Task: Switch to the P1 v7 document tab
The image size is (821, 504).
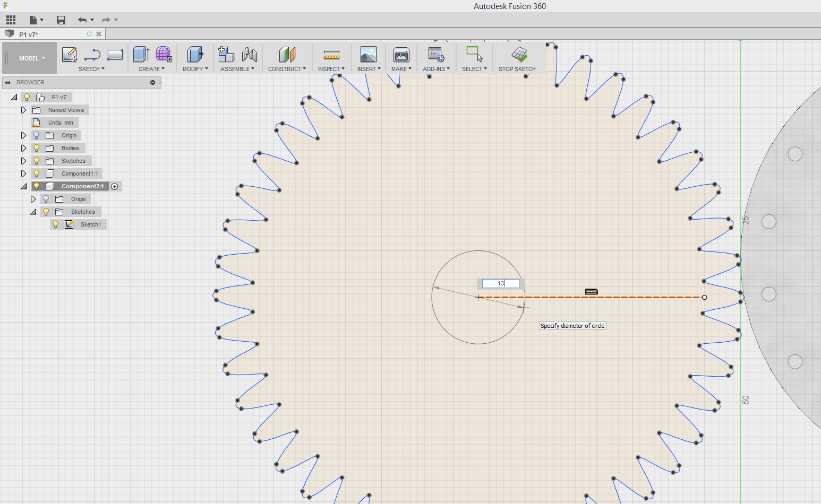Action: click(x=29, y=34)
